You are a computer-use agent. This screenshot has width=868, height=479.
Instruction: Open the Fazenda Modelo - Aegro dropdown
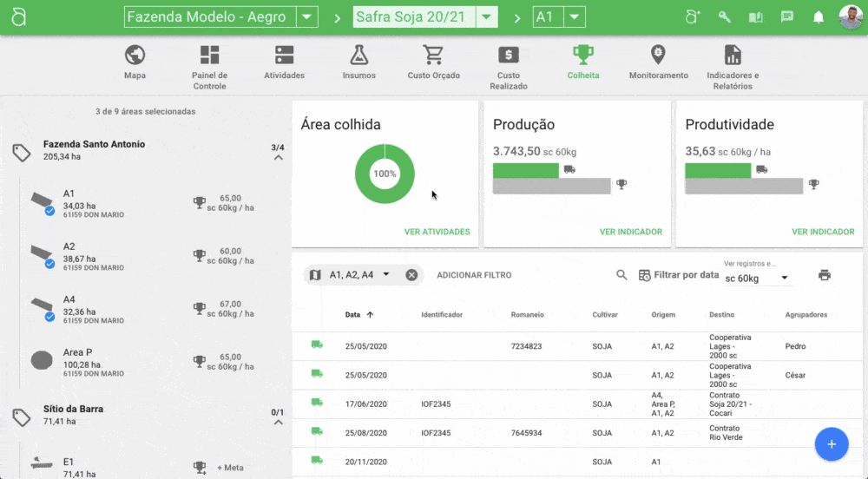pyautogui.click(x=307, y=17)
